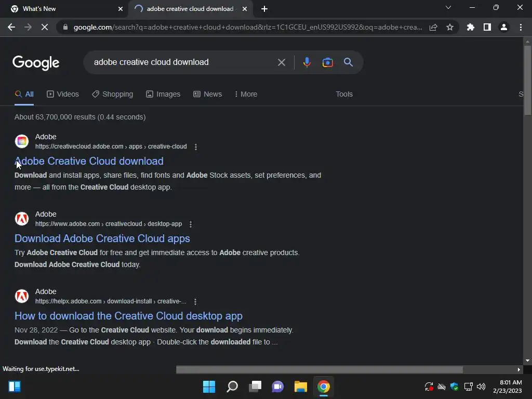The height and width of the screenshot is (399, 532).
Task: Switch to the What's New tab
Action: pos(64,9)
